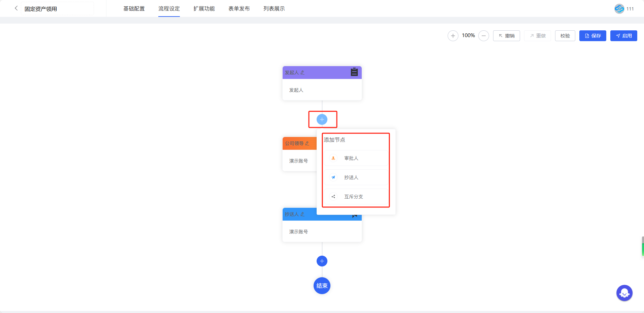Switch to the 基础配置 tab
Image resolution: width=644 pixels, height=313 pixels.
[x=134, y=9]
